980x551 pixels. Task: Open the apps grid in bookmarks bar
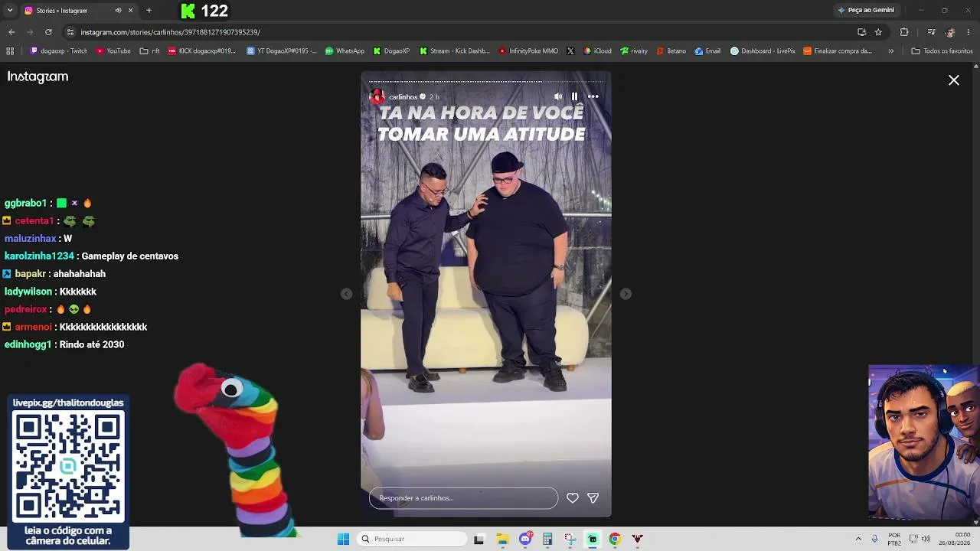(x=10, y=51)
